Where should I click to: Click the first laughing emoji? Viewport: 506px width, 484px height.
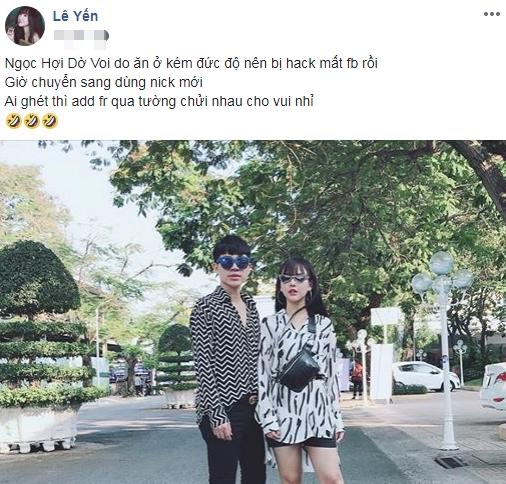[x=14, y=121]
